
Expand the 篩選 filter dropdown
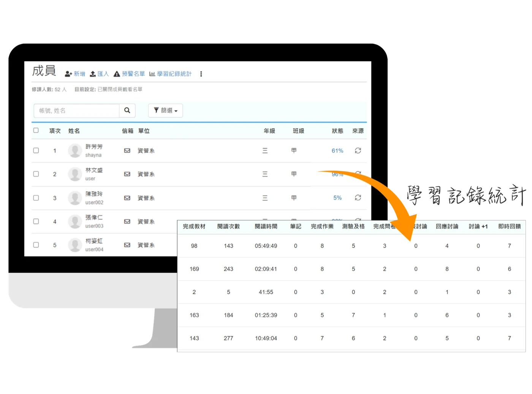[165, 111]
